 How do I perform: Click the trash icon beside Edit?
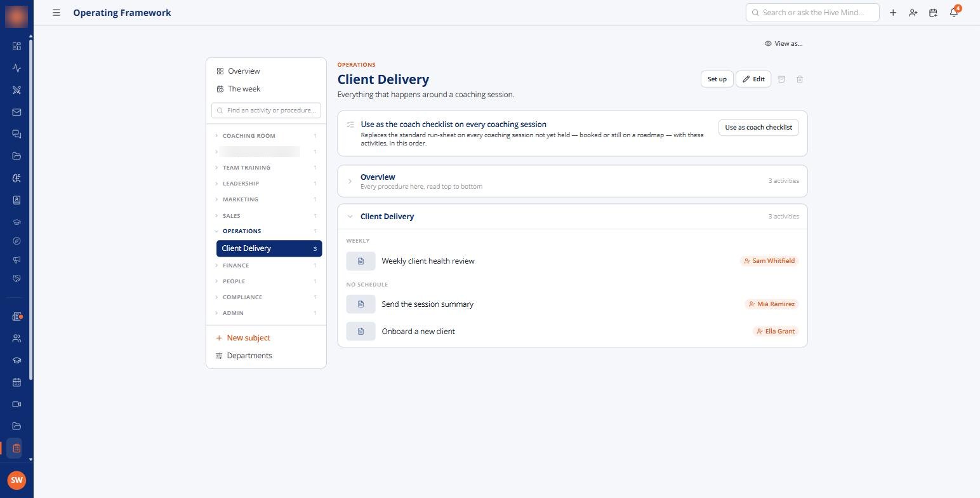pos(800,79)
